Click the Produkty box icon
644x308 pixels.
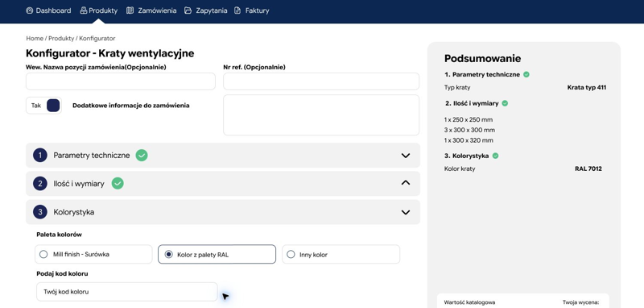pos(84,10)
